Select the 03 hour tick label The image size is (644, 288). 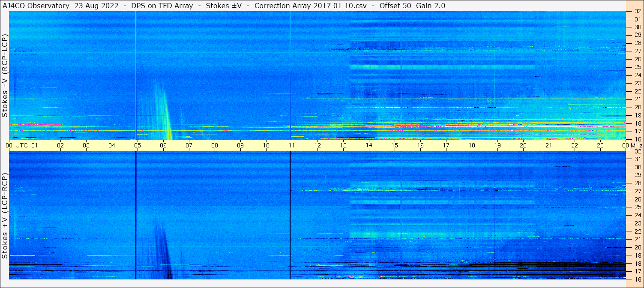pyautogui.click(x=86, y=145)
